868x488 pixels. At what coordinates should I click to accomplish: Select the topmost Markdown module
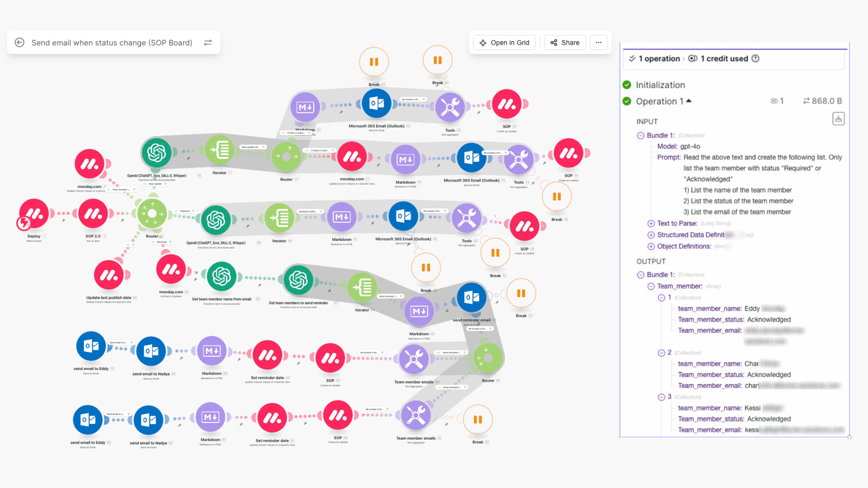click(305, 107)
